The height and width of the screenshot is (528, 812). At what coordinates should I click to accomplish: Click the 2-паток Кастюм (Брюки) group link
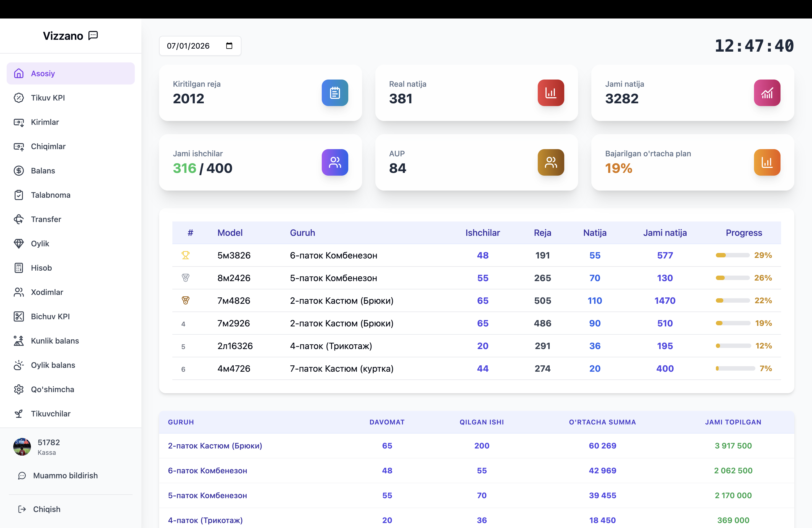[x=215, y=446]
